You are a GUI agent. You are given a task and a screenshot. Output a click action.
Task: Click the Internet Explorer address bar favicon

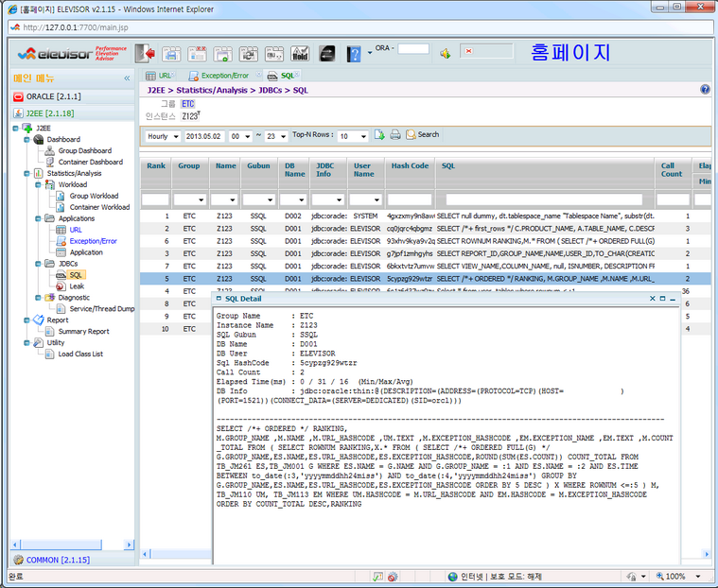pos(15,27)
